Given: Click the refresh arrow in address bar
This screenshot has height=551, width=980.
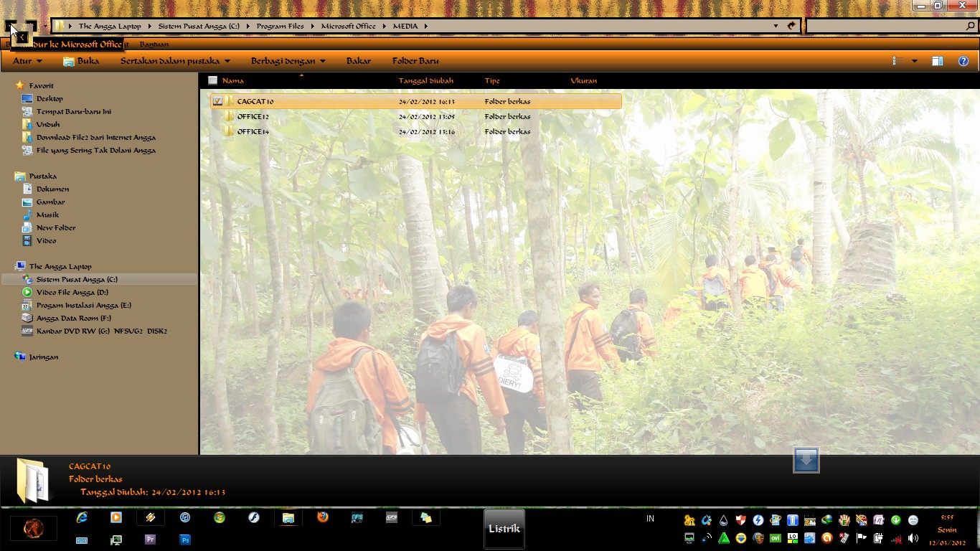Looking at the screenshot, I should click(791, 26).
